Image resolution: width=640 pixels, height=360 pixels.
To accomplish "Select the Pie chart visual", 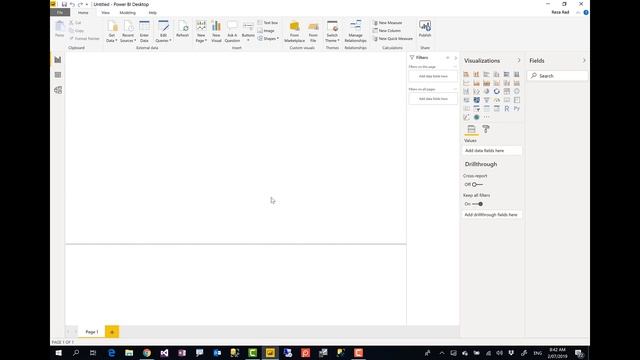I will (487, 91).
